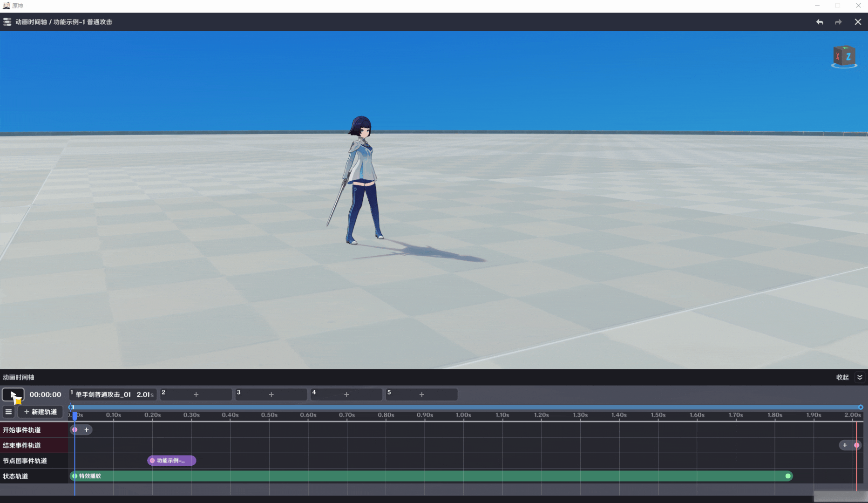Add an animation to slot 5
868x503 pixels.
421,394
